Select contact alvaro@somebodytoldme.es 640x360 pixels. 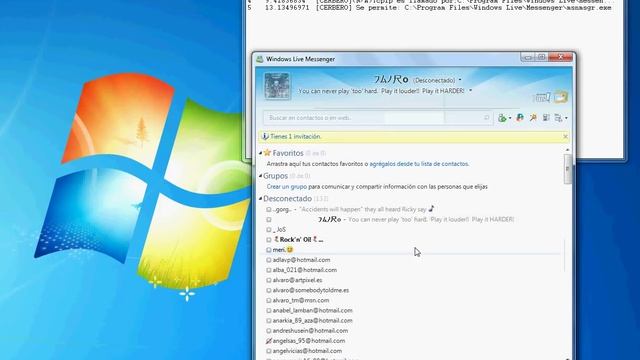pos(311,290)
